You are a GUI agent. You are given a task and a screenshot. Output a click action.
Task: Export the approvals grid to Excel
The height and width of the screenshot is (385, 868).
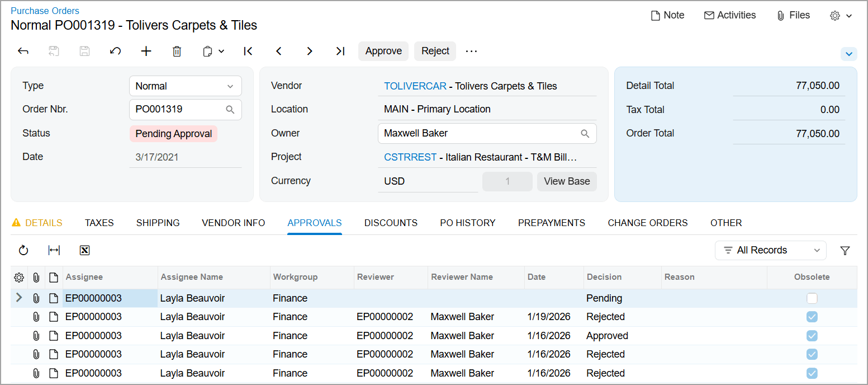[84, 251]
